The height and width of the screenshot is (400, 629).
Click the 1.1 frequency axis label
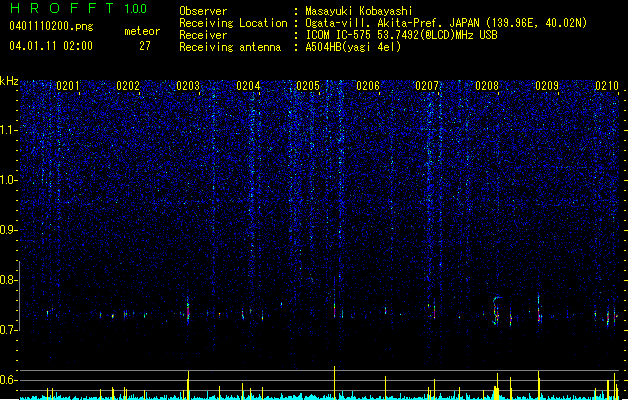[9, 130]
